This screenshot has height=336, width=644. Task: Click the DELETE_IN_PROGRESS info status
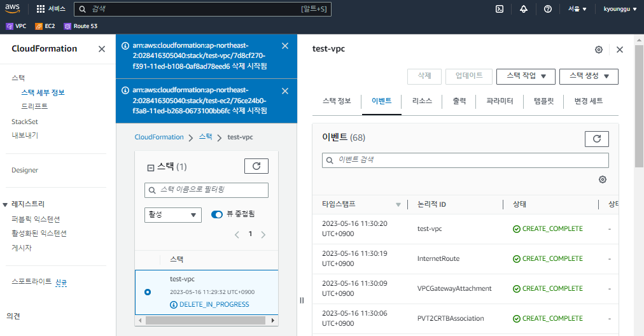[209, 304]
